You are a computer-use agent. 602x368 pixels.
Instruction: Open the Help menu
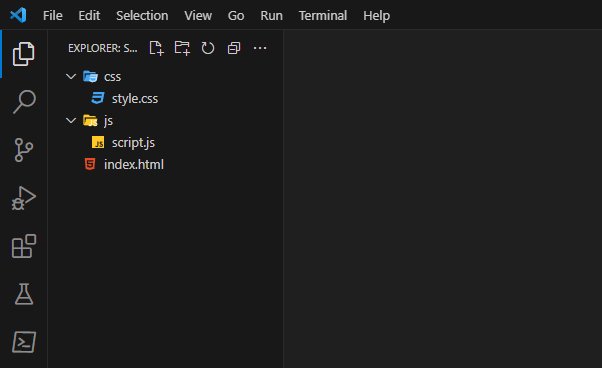pyautogui.click(x=377, y=15)
